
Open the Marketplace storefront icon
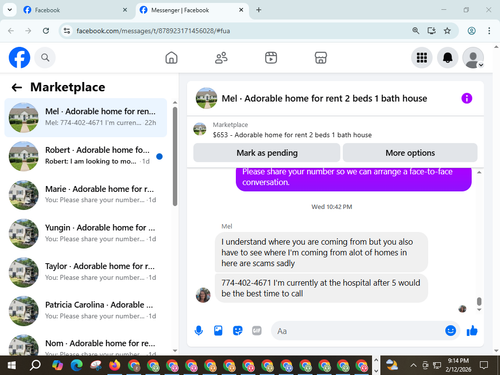coord(321,58)
